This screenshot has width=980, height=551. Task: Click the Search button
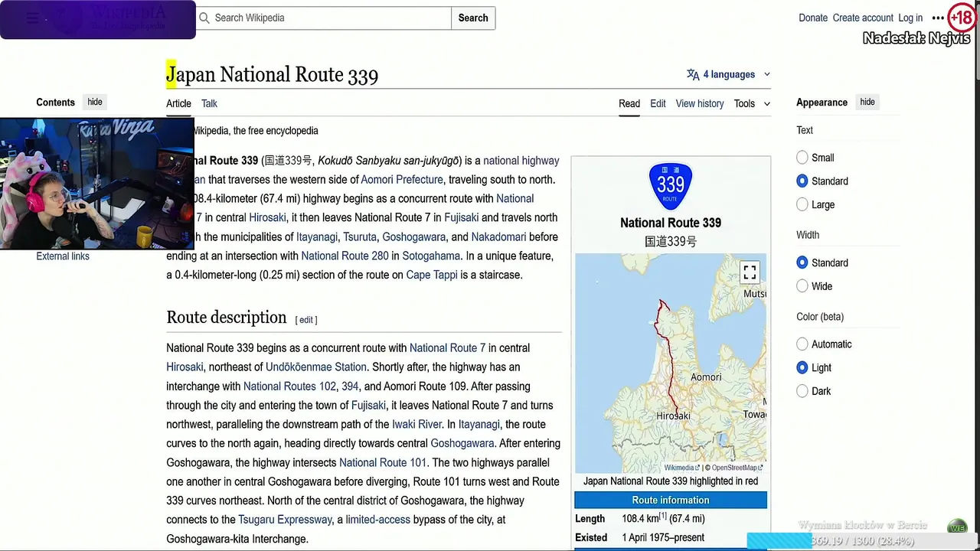(x=473, y=18)
